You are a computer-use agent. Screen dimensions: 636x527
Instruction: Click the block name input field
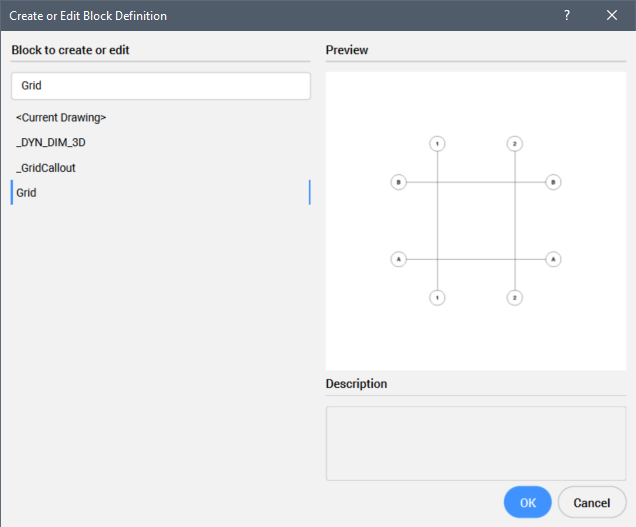[160, 86]
